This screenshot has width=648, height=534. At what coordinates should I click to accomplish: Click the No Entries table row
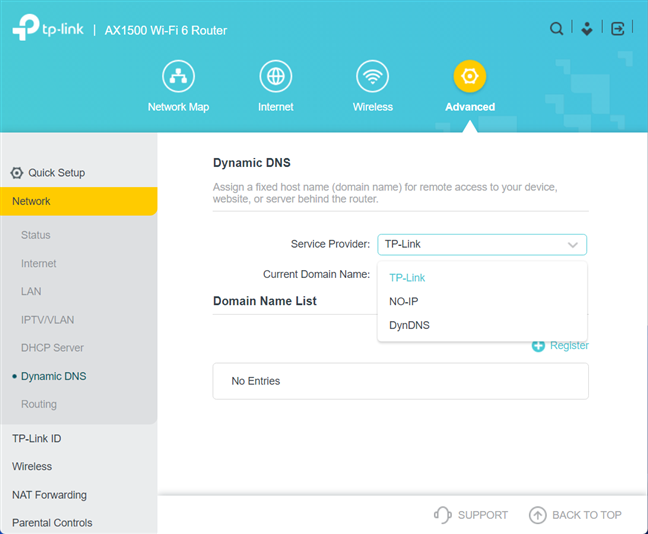400,381
